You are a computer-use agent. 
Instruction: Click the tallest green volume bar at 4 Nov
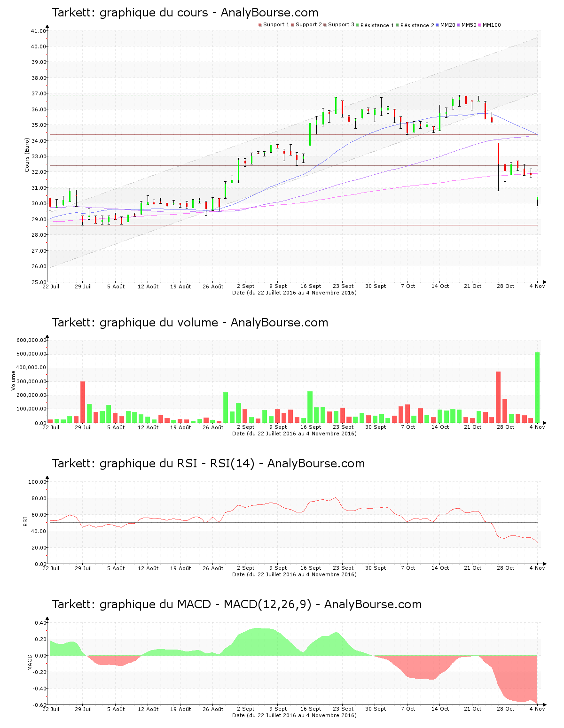coord(537,387)
